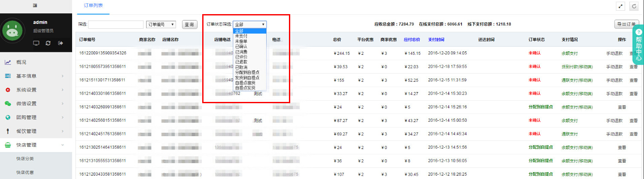This screenshot has height=179, width=644.
Task: Click the 筛选 filter text input field
Action: (116, 24)
